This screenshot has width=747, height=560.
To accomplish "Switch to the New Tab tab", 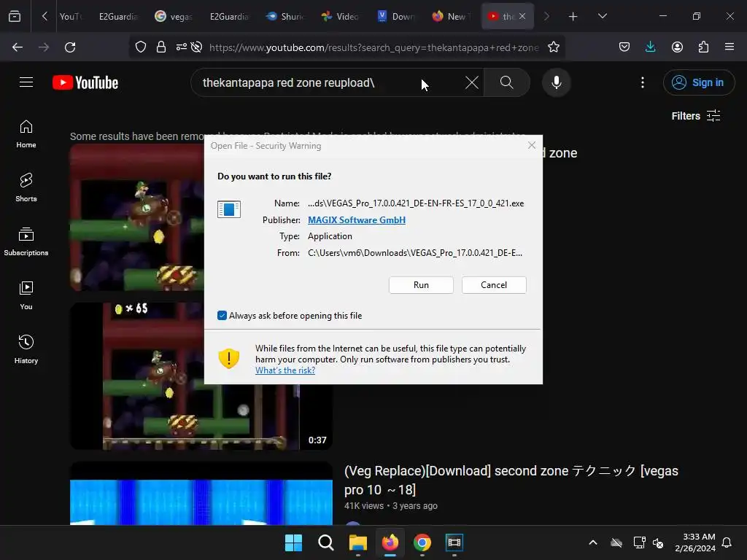I will click(x=452, y=17).
